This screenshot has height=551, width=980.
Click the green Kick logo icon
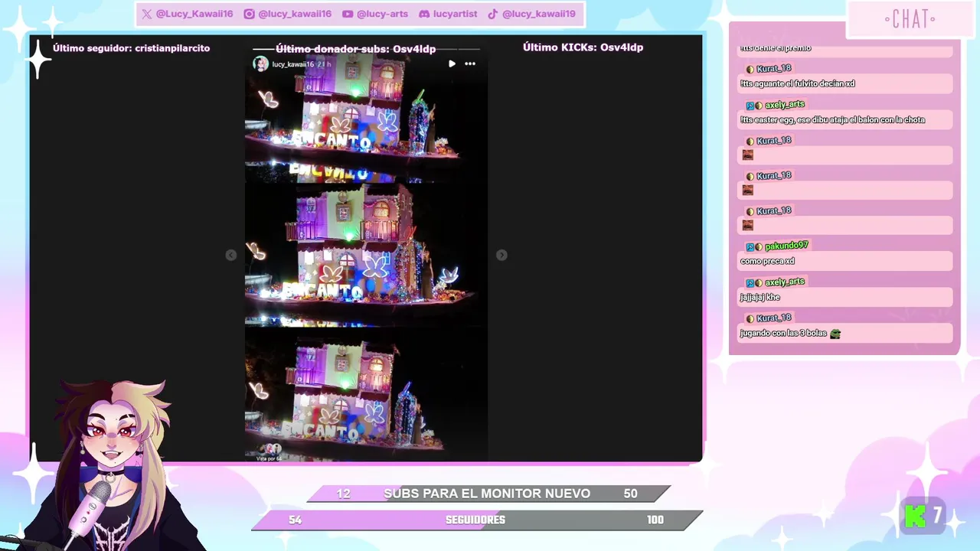click(916, 517)
